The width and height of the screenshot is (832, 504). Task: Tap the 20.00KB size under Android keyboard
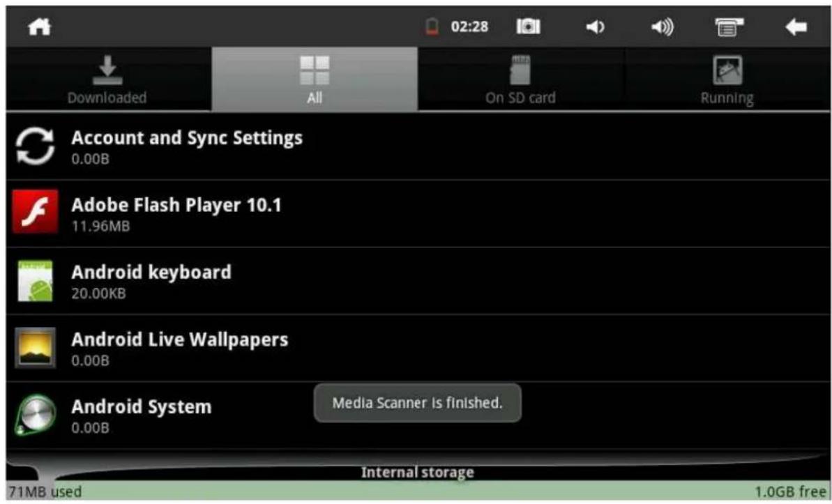pyautogui.click(x=99, y=293)
